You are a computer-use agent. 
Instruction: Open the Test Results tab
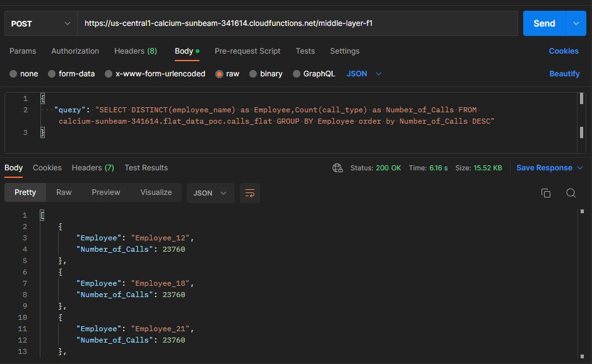pos(146,168)
